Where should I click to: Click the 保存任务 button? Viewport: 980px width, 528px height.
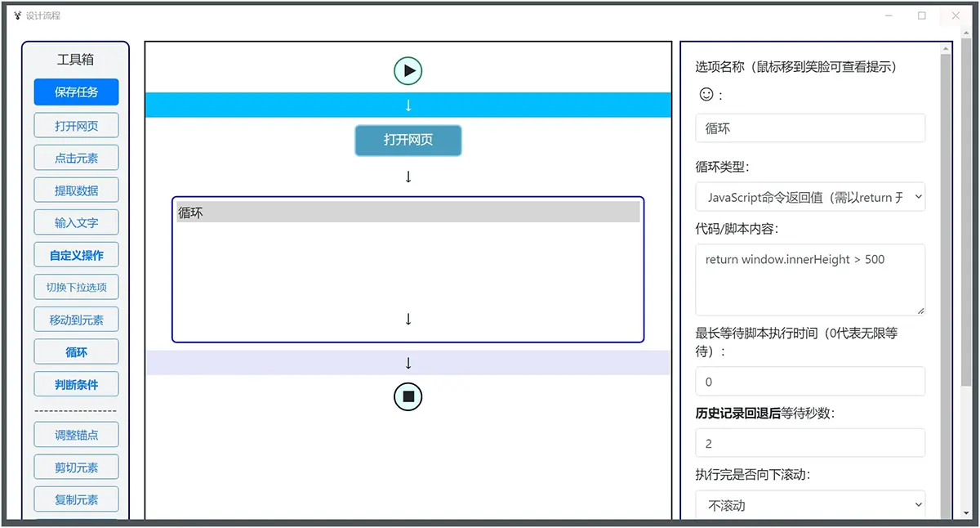76,92
